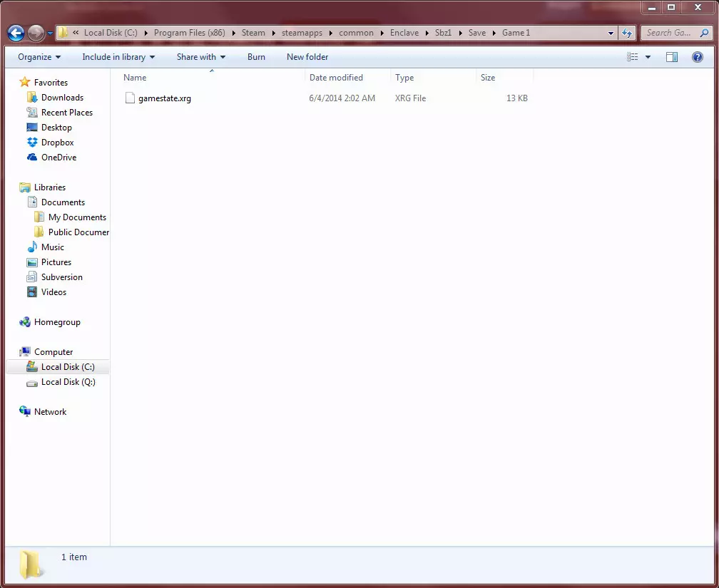Click Steam in address breadcrumb
The width and height of the screenshot is (719, 588).
pyautogui.click(x=253, y=33)
